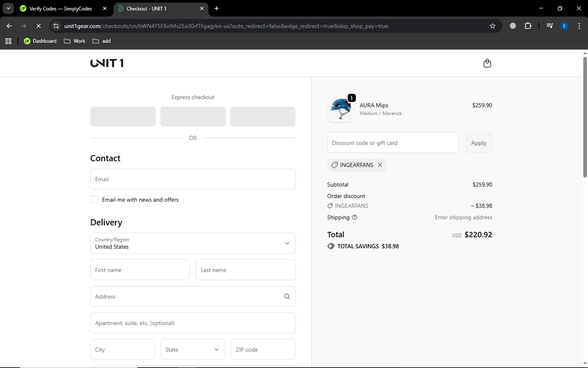
Task: Click the $220.92 total amount
Action: coord(478,235)
